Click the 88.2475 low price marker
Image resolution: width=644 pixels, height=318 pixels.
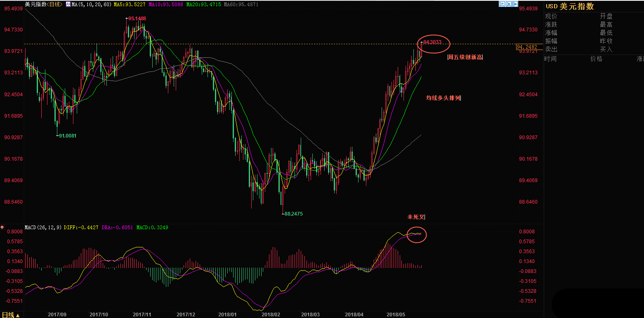click(x=294, y=214)
